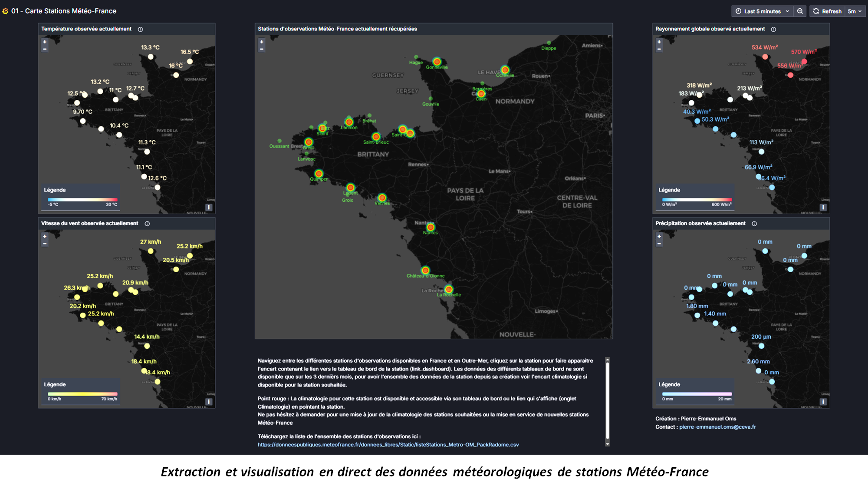The width and height of the screenshot is (868, 489).
Task: Zoom in on the Température map
Action: coord(45,42)
